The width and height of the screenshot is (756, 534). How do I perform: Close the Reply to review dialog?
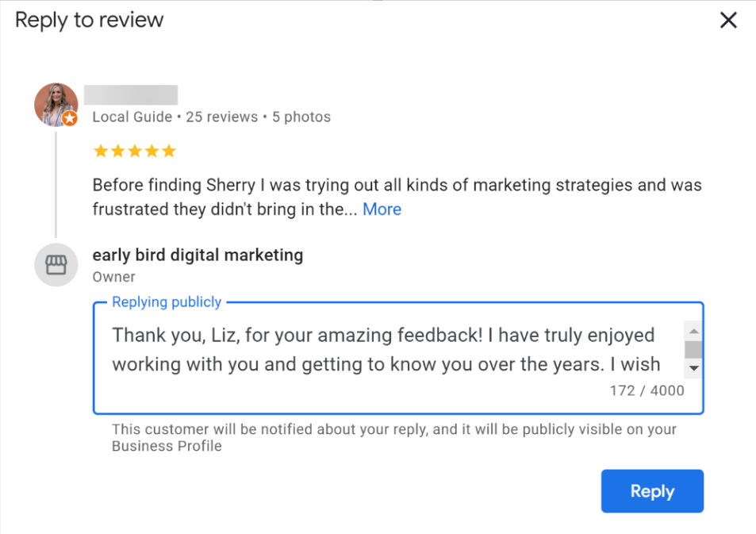click(728, 20)
